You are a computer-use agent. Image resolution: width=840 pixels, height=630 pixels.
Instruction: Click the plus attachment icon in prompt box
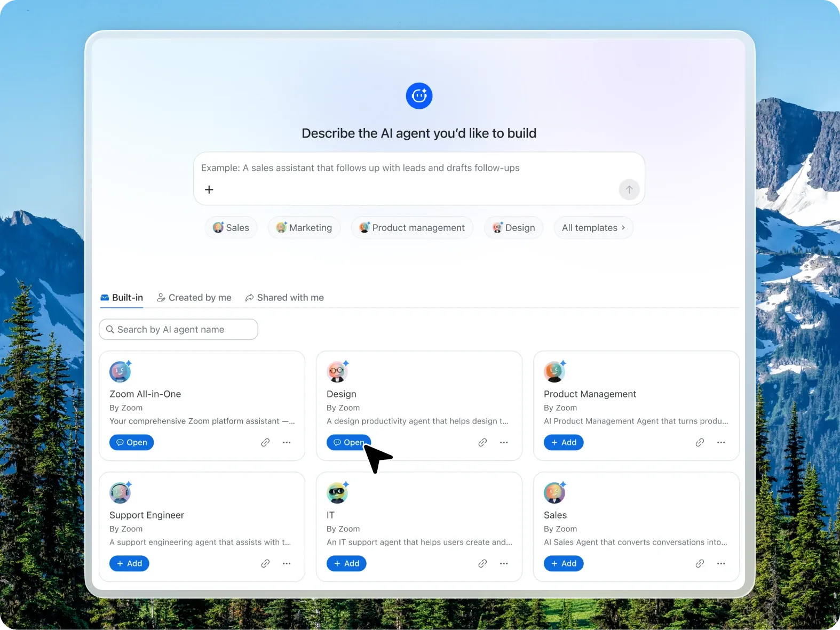click(x=209, y=190)
